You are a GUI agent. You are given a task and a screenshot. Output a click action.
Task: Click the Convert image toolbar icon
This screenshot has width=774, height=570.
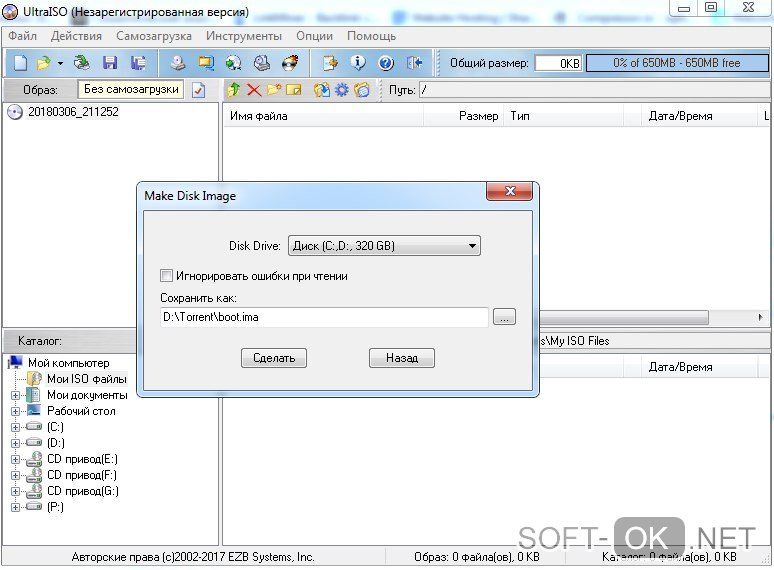coord(233,63)
